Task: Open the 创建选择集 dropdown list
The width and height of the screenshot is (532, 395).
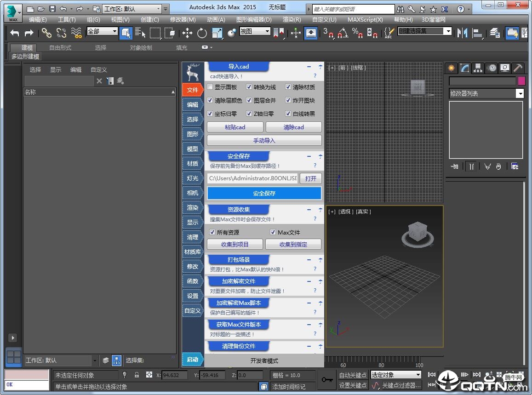Action: pyautogui.click(x=447, y=31)
